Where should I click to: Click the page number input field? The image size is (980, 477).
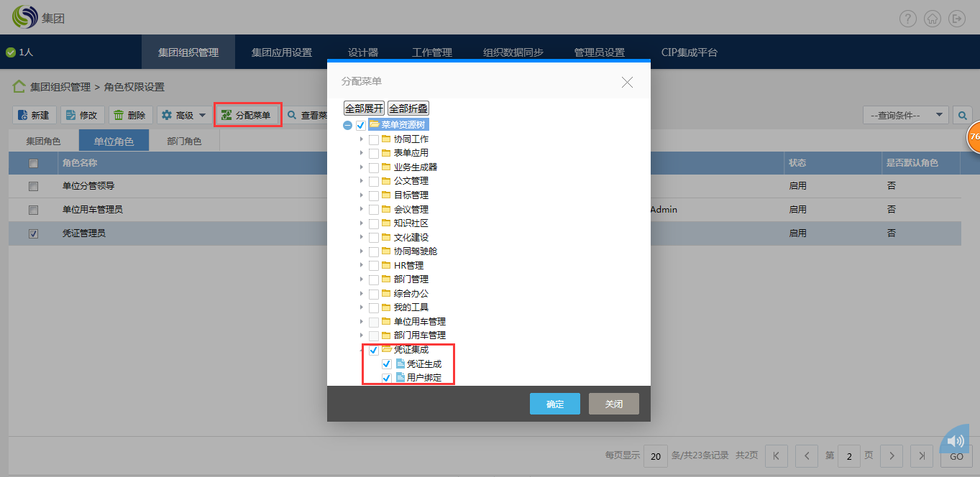849,455
